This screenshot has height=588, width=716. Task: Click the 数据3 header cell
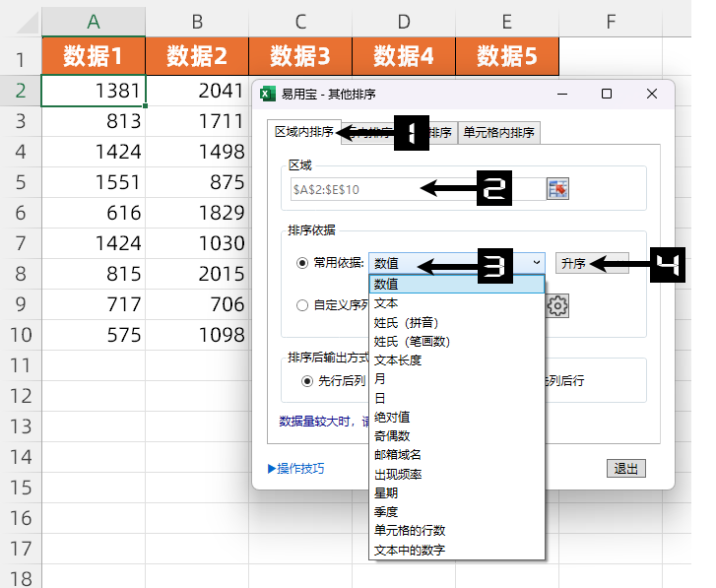point(300,56)
